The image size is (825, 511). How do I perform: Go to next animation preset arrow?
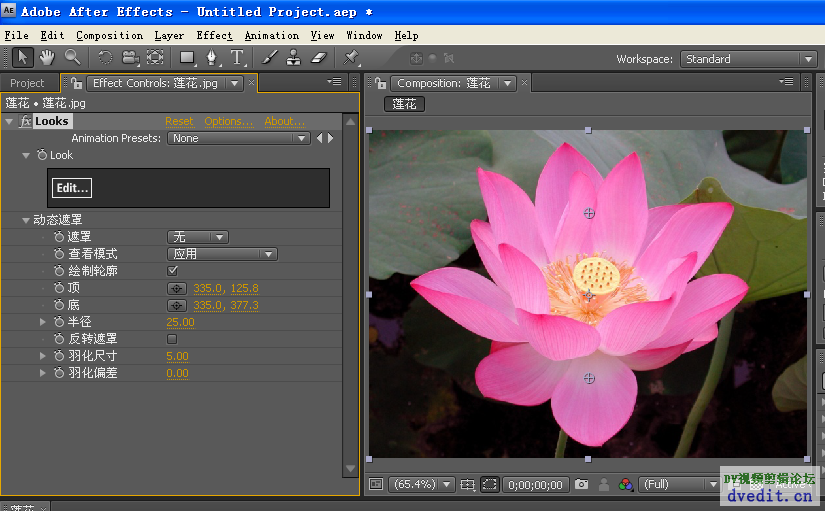pos(330,138)
